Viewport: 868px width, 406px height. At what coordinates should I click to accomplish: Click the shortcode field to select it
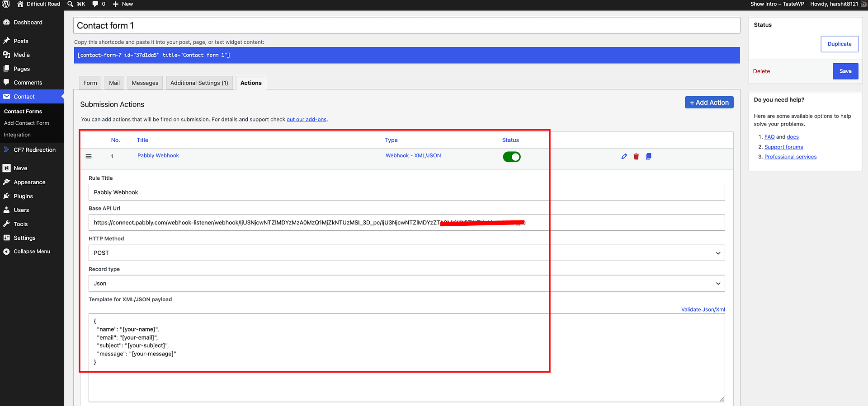(406, 55)
